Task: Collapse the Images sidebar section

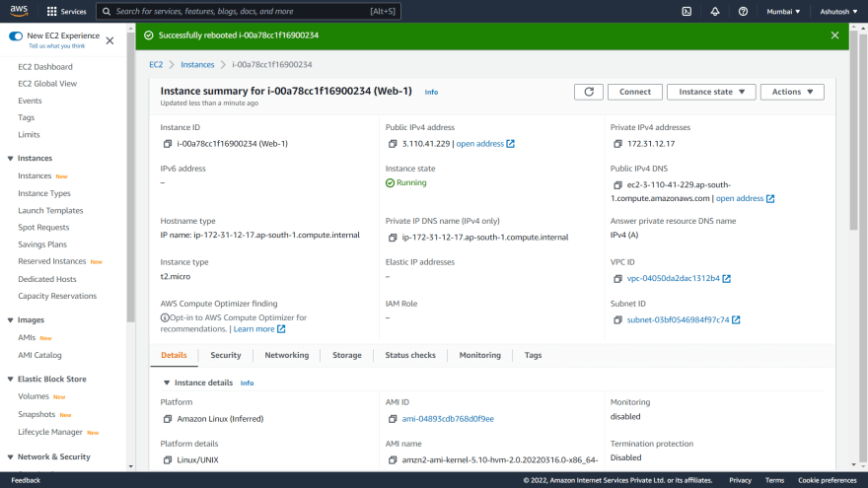Action: (10, 320)
